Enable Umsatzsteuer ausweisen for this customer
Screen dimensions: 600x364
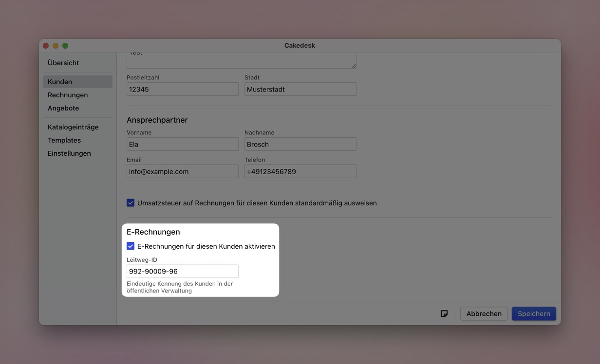[130, 202]
